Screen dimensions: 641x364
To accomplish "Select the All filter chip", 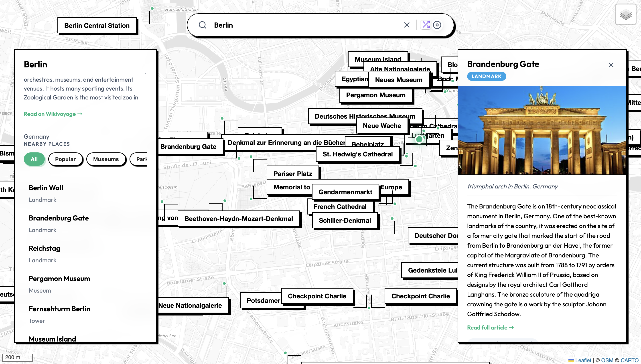I will point(34,159).
